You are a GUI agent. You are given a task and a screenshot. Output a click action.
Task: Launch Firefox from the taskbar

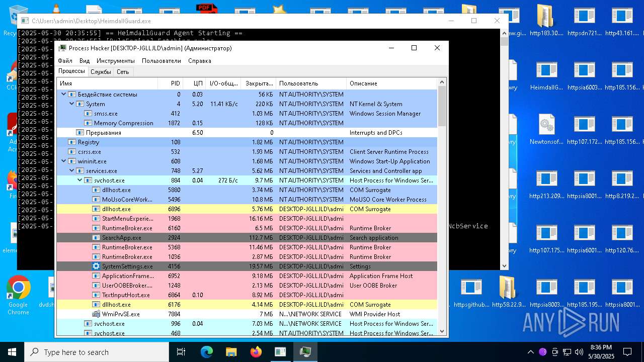click(256, 352)
